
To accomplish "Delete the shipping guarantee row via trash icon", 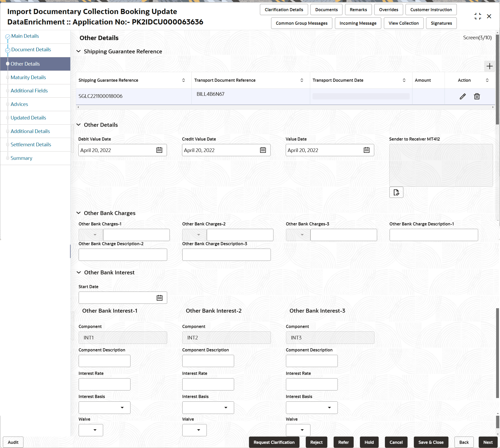I will coord(477,96).
